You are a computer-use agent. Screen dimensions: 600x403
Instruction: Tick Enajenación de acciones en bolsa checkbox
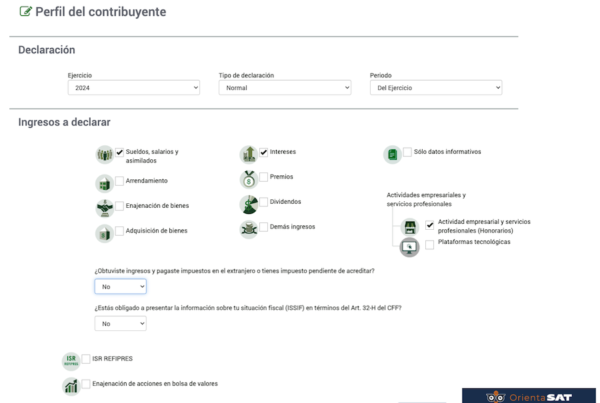click(x=86, y=384)
